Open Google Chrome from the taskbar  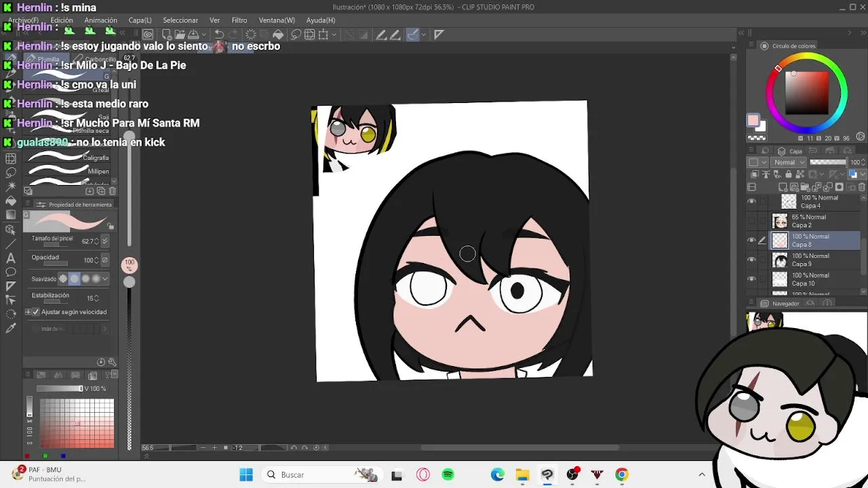coord(622,474)
